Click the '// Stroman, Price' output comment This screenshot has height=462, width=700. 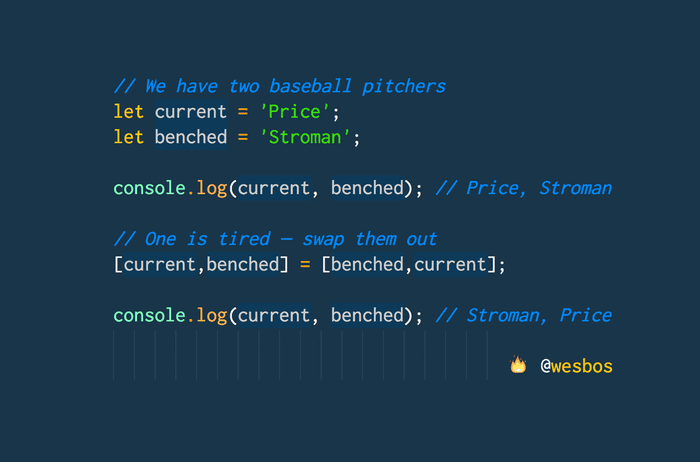pyautogui.click(x=524, y=315)
